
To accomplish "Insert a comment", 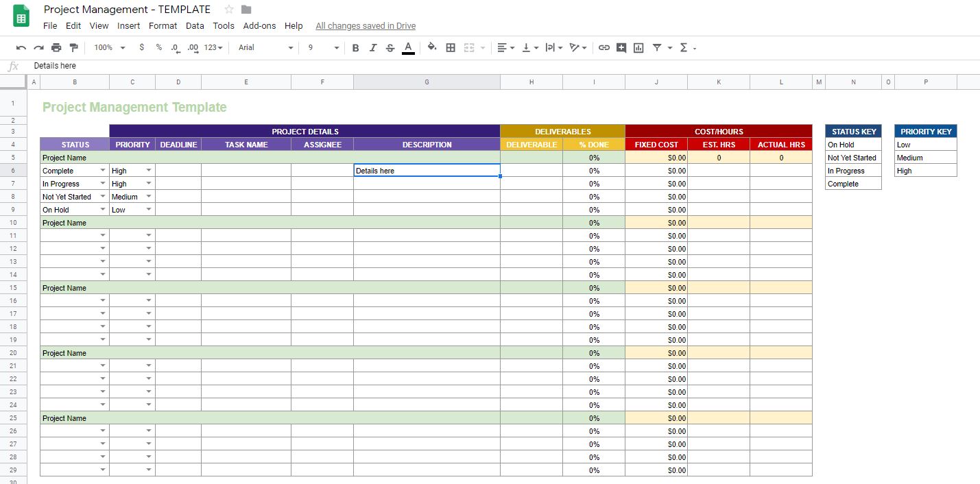I will tap(621, 47).
